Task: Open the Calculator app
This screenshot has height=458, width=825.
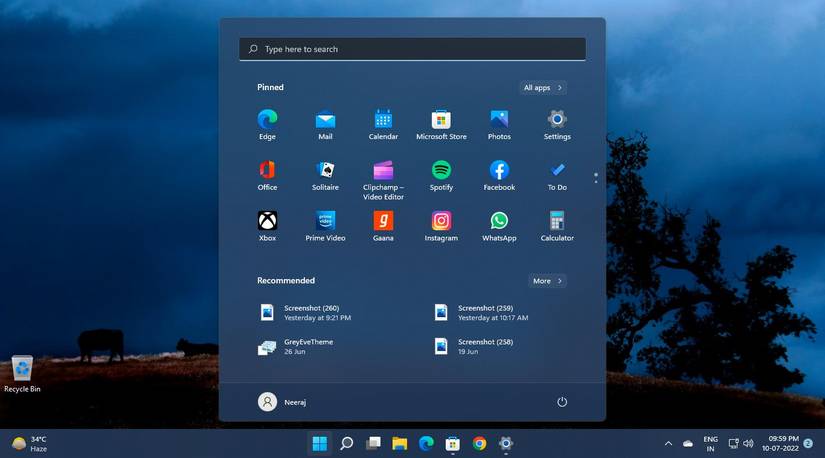Action: pyautogui.click(x=557, y=226)
